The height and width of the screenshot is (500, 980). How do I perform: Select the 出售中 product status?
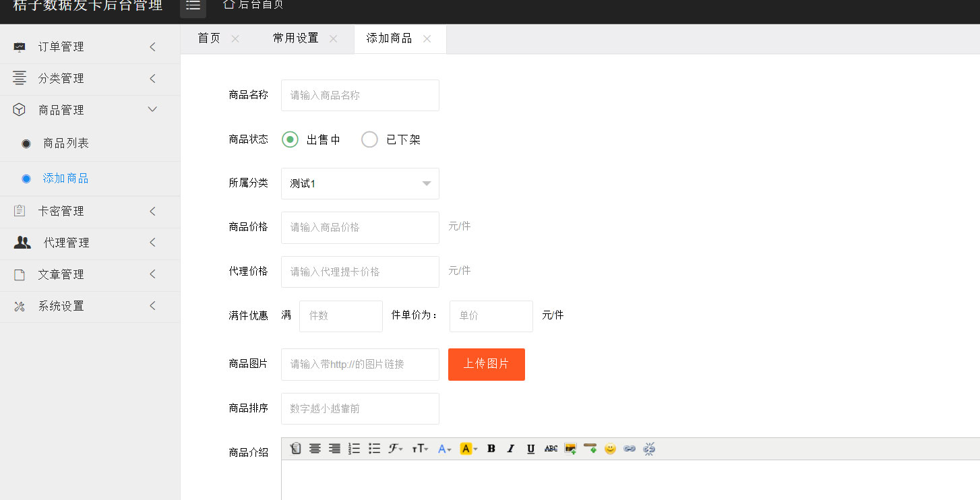click(290, 139)
